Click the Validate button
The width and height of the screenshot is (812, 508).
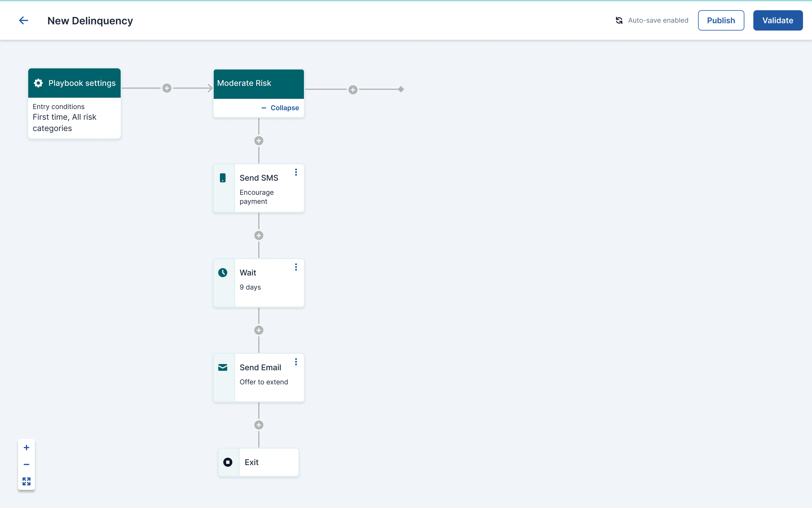[778, 20]
